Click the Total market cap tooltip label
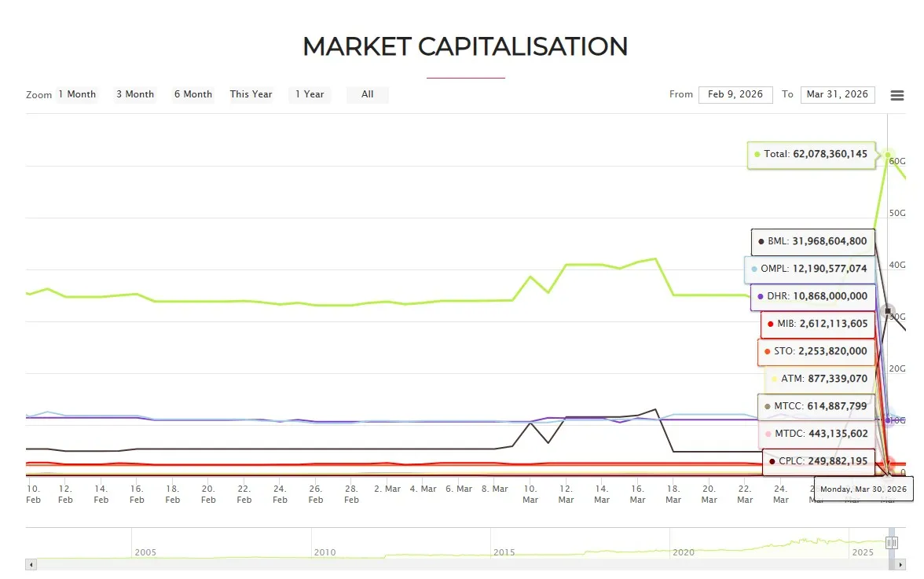924x579 pixels. [x=812, y=155]
